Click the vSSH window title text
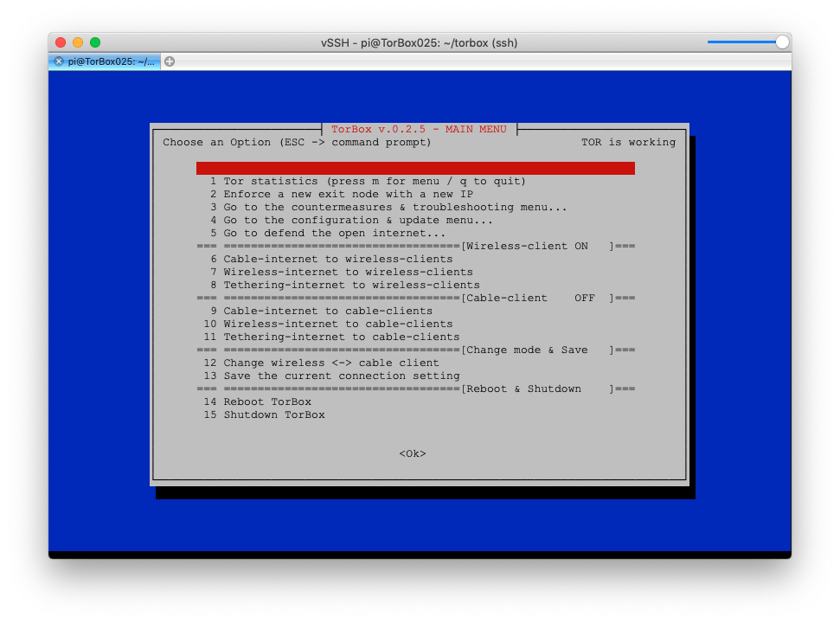 click(419, 42)
